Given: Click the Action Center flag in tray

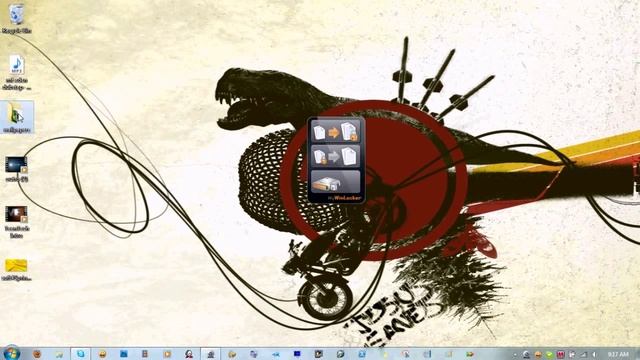Looking at the screenshot, I should point(572,354).
